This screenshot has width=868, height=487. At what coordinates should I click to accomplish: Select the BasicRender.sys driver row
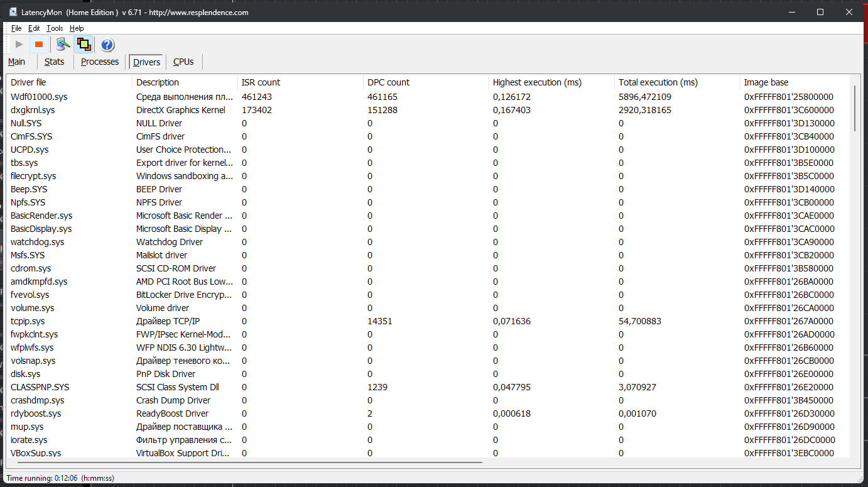tap(428, 216)
